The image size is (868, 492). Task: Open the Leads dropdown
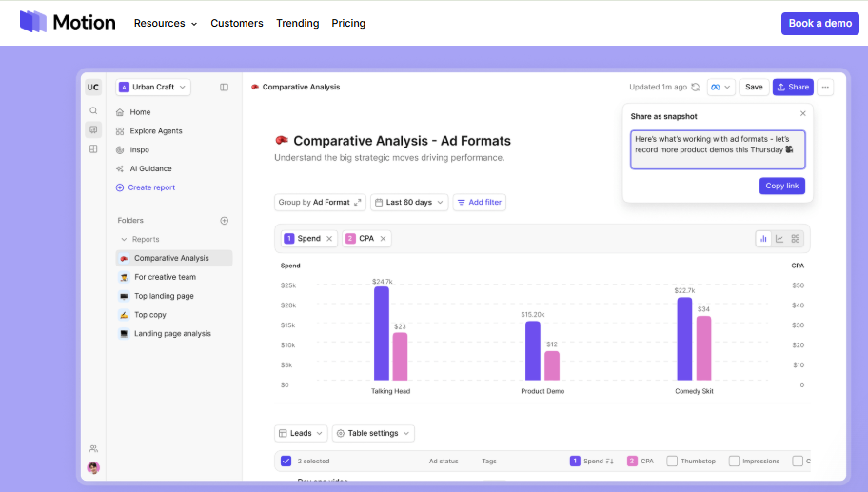click(x=301, y=433)
